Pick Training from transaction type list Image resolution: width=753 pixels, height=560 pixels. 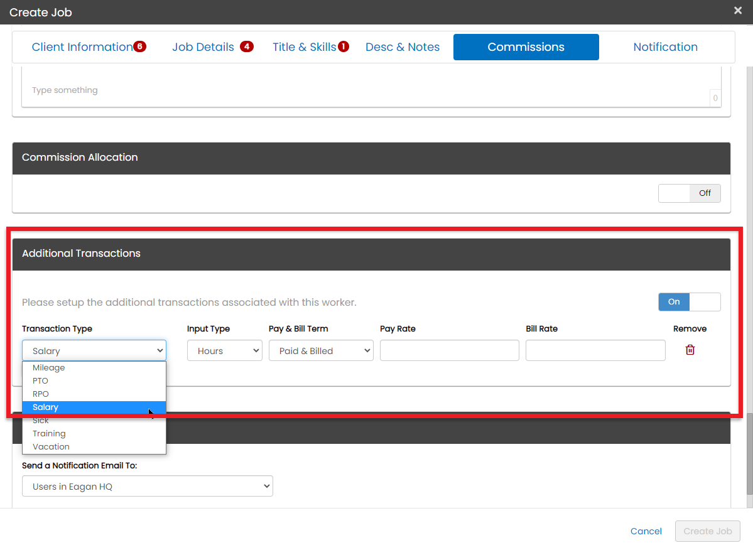click(x=94, y=434)
